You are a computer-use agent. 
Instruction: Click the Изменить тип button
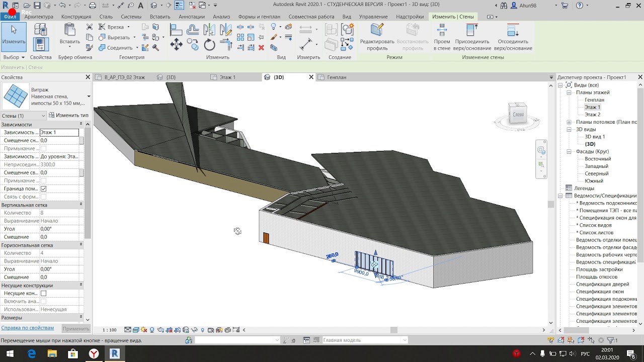tap(68, 115)
